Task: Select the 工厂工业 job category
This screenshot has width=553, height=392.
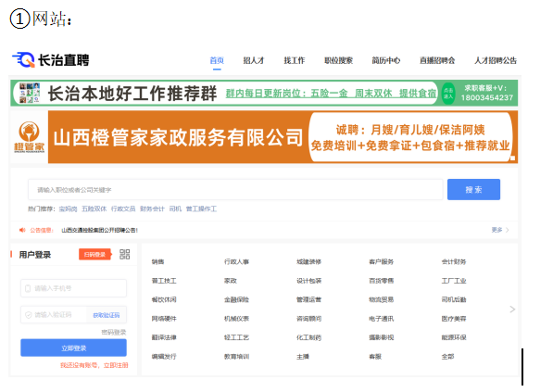Action: pos(454,281)
